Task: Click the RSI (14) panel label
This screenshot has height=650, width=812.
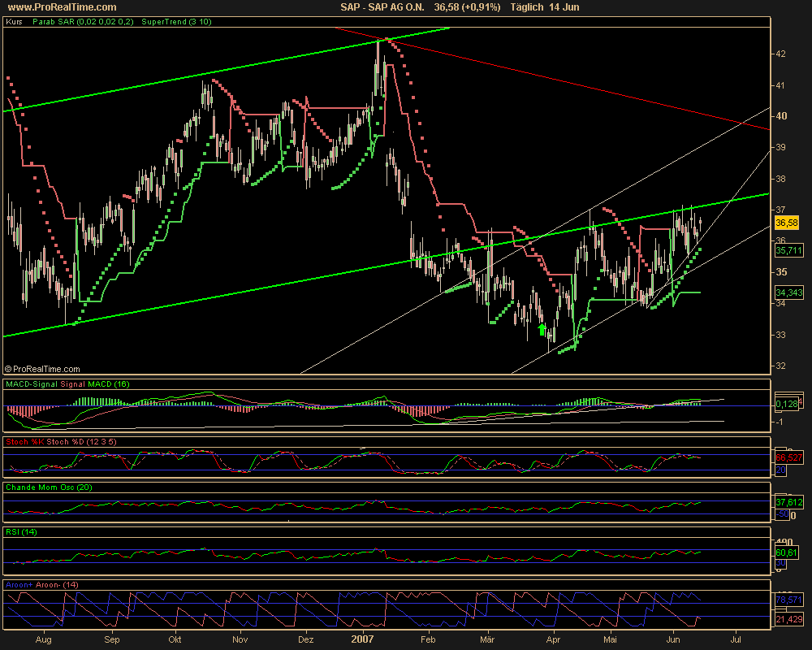Action: pos(22,531)
